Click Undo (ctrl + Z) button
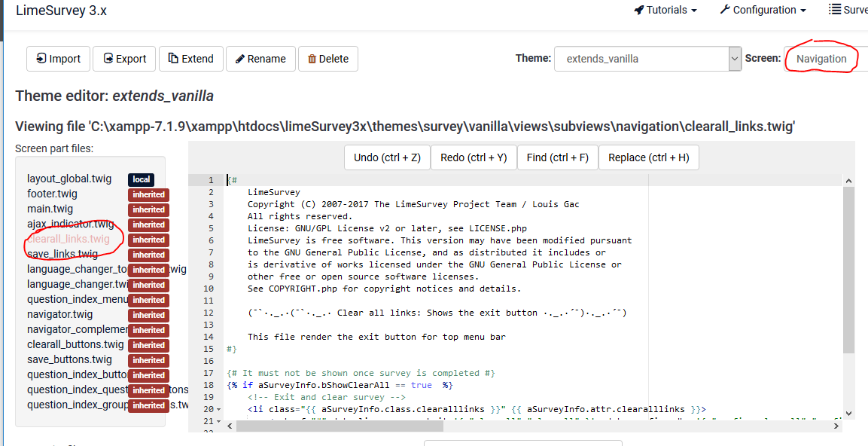Viewport: 868px width, 446px height. click(387, 157)
